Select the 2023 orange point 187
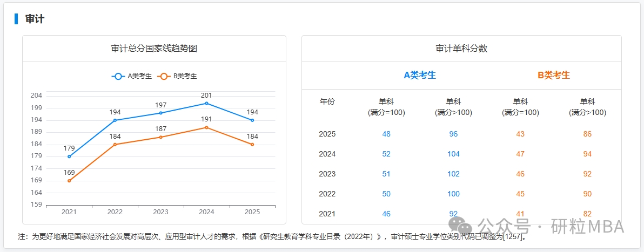The height and width of the screenshot is (252, 644). pyautogui.click(x=160, y=137)
